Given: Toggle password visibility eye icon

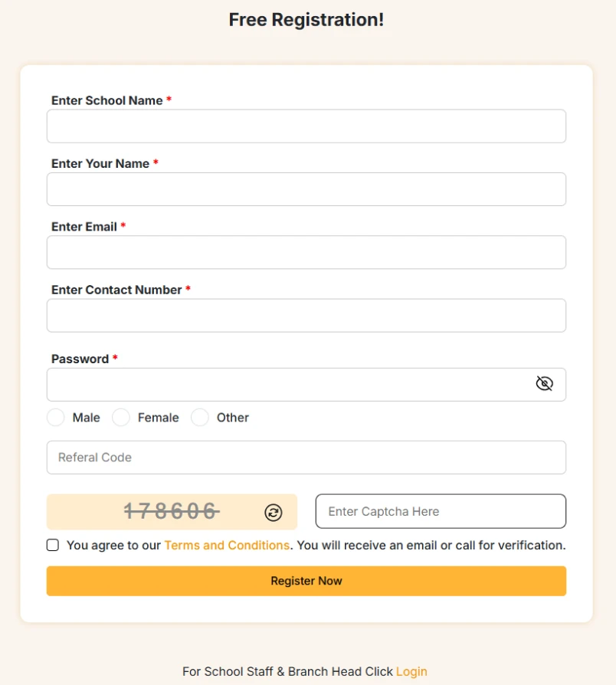Looking at the screenshot, I should 544,384.
